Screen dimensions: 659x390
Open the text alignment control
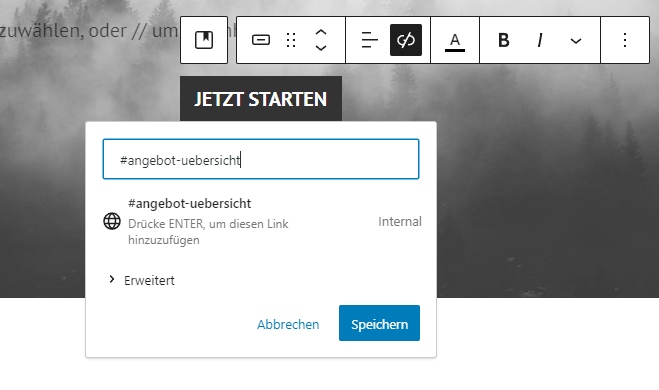pyautogui.click(x=369, y=40)
